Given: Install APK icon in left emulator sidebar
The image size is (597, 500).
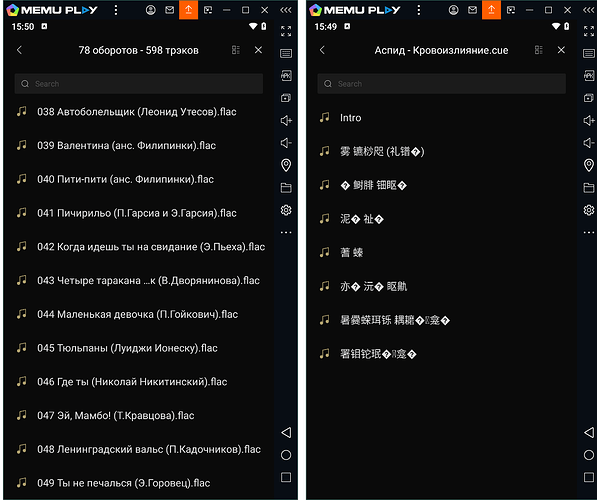Looking at the screenshot, I should pyautogui.click(x=286, y=75).
